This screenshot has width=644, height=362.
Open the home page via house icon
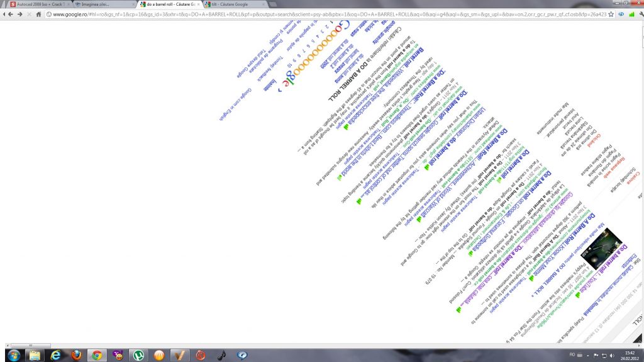tap(38, 14)
